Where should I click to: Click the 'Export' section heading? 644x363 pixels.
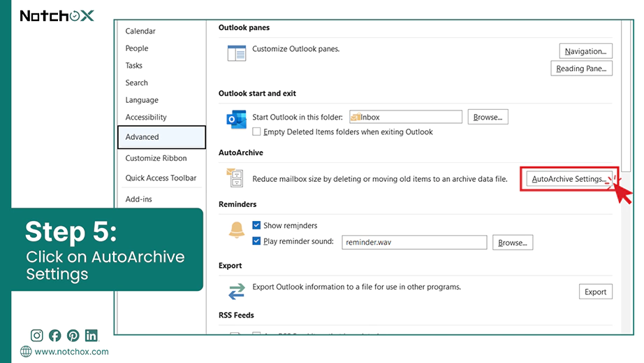coord(230,266)
